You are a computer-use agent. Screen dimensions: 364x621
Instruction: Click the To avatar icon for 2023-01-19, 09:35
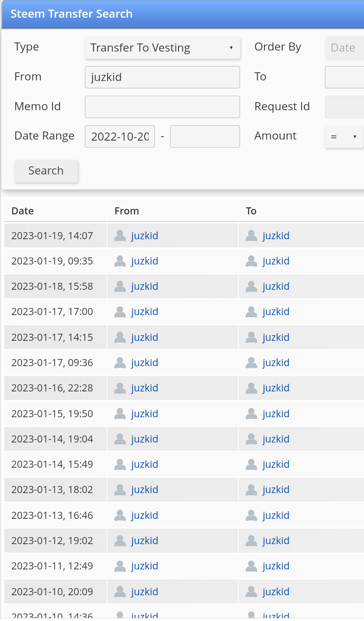251,261
